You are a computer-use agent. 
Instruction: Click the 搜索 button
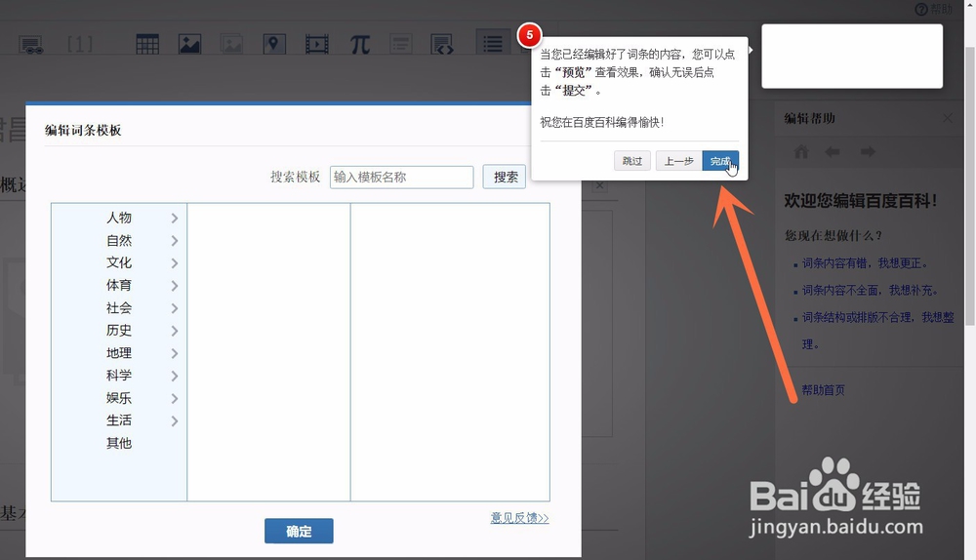(x=505, y=178)
